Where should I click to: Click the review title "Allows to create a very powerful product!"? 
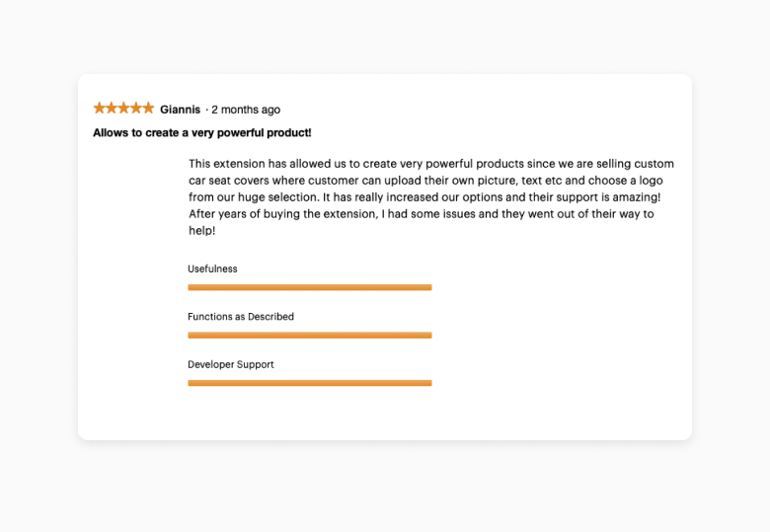pyautogui.click(x=202, y=132)
